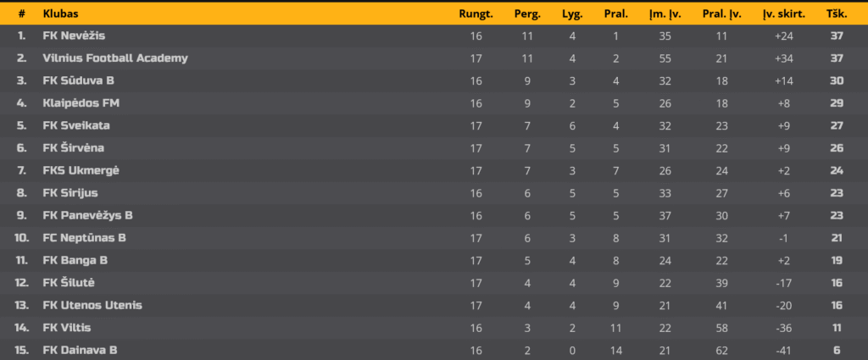Click FK Širvėna in standings

click(x=73, y=148)
